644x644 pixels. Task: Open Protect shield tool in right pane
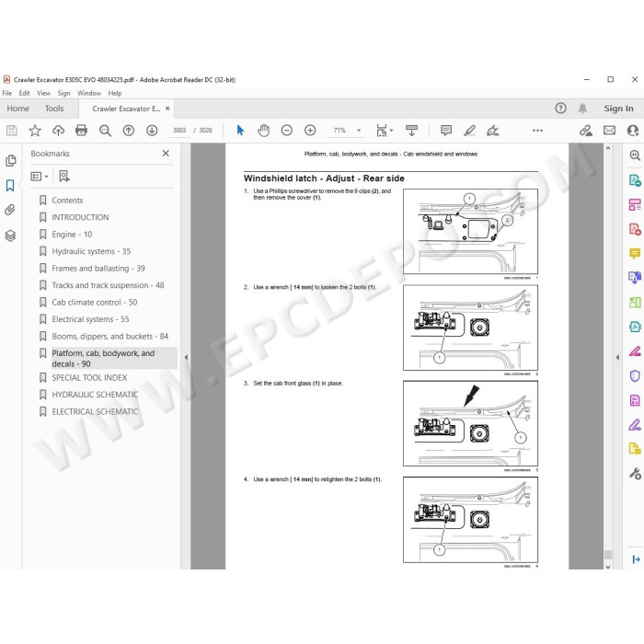(635, 375)
